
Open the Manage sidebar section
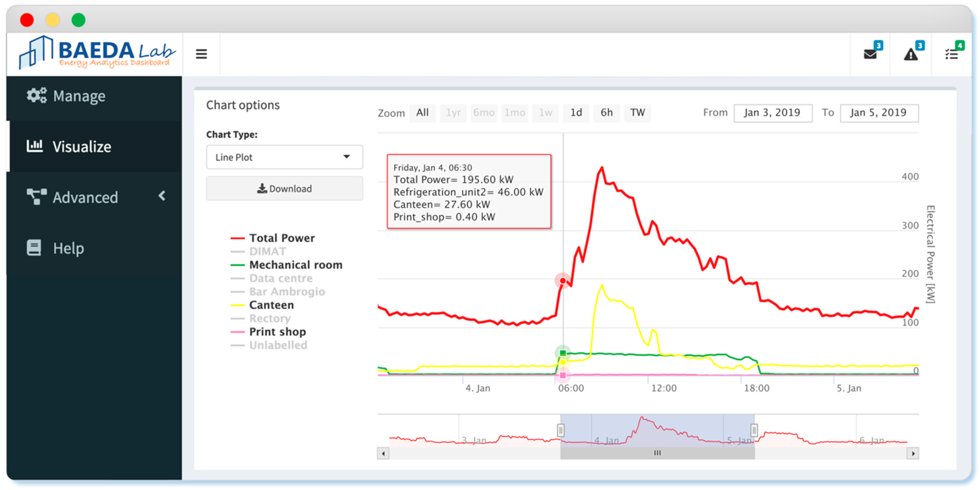79,96
